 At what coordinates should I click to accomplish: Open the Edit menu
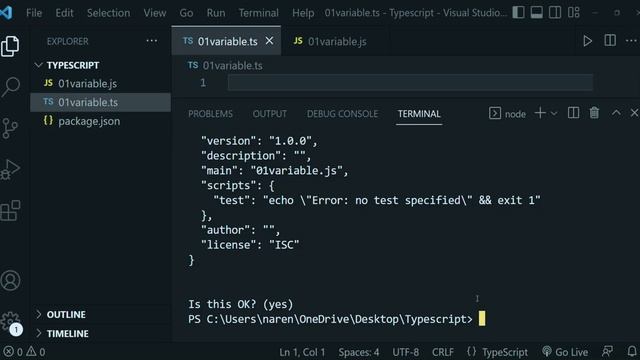coord(64,13)
